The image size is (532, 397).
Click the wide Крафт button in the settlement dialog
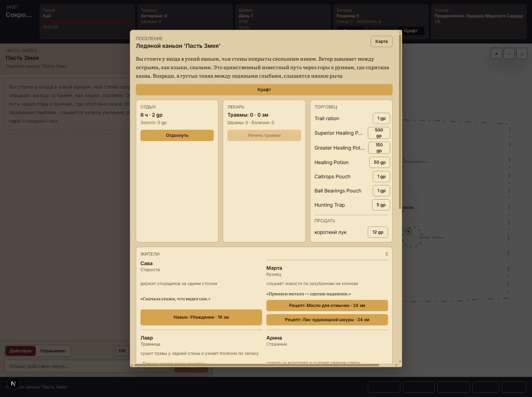[x=264, y=90]
